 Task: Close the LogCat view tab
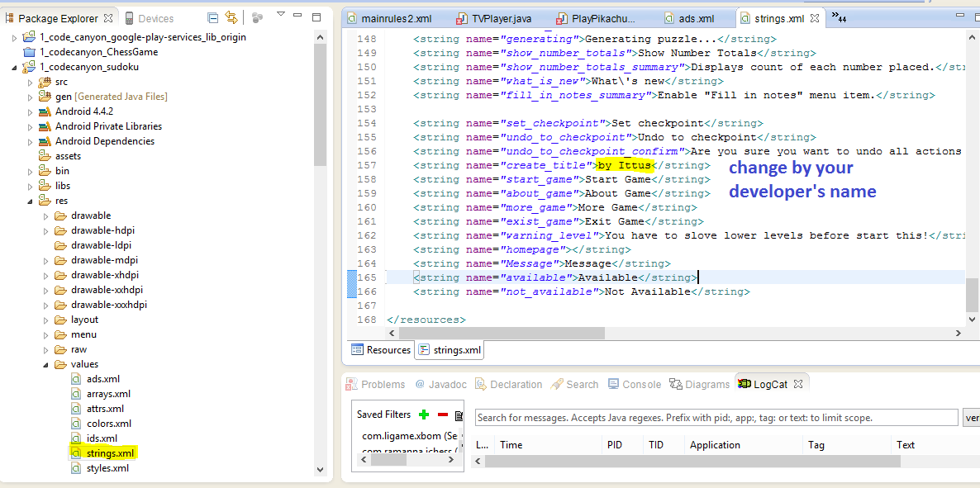797,384
